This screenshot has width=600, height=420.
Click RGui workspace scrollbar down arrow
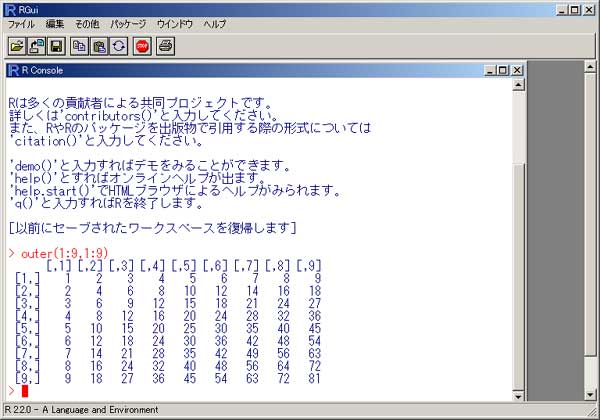590,395
